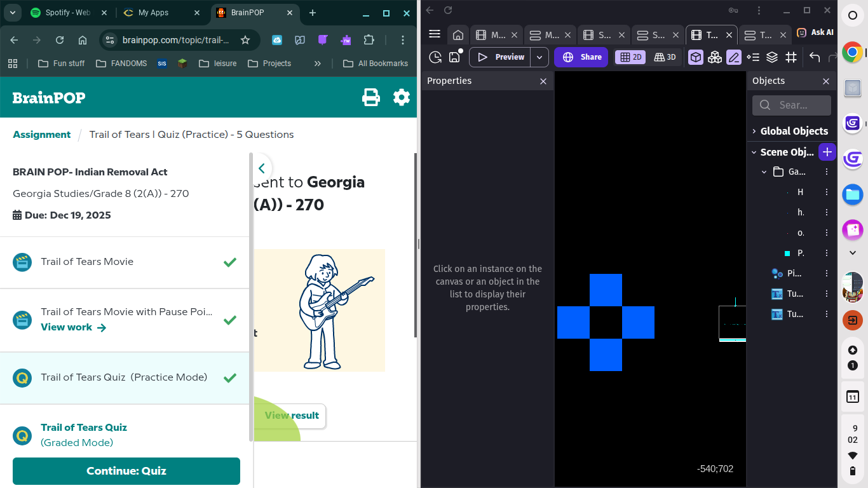Open dropdown arrow next to Preview
Screen dimensions: 868x488
[x=539, y=57]
